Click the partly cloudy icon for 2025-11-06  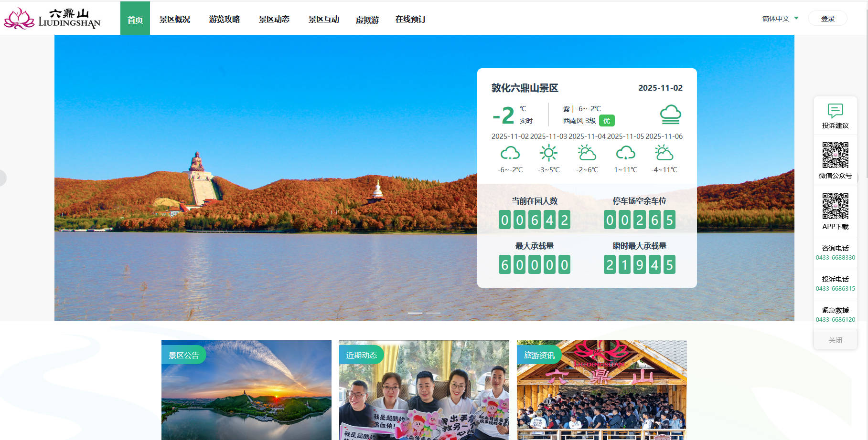pos(664,153)
